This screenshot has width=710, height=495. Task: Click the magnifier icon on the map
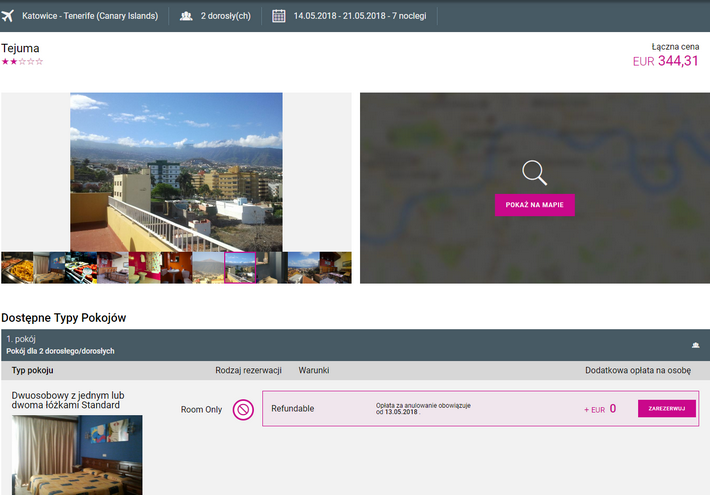[x=535, y=172]
